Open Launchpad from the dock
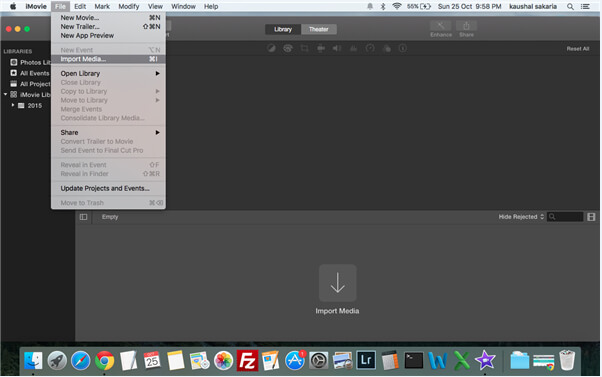Viewport: 602px width, 377px height. click(x=57, y=361)
